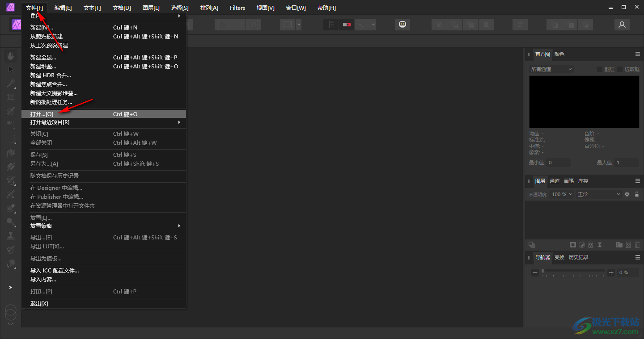Switch to the 通道 tab
Screen dimensions: 644x339
(555, 181)
